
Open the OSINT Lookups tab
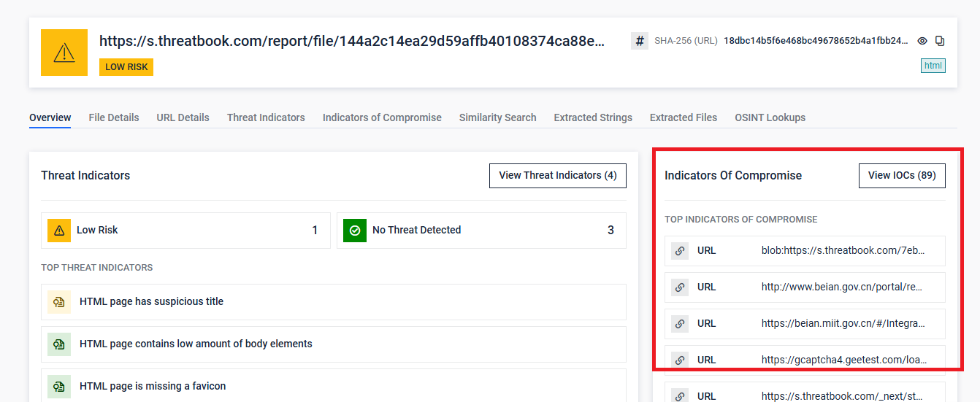point(770,117)
